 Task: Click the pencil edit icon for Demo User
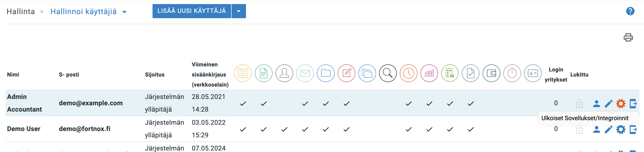(608, 129)
